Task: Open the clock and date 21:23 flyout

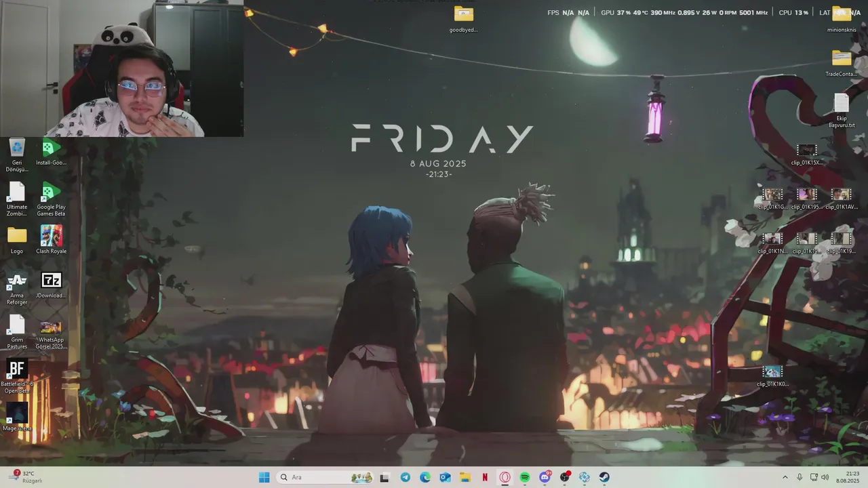Action: [x=848, y=477]
